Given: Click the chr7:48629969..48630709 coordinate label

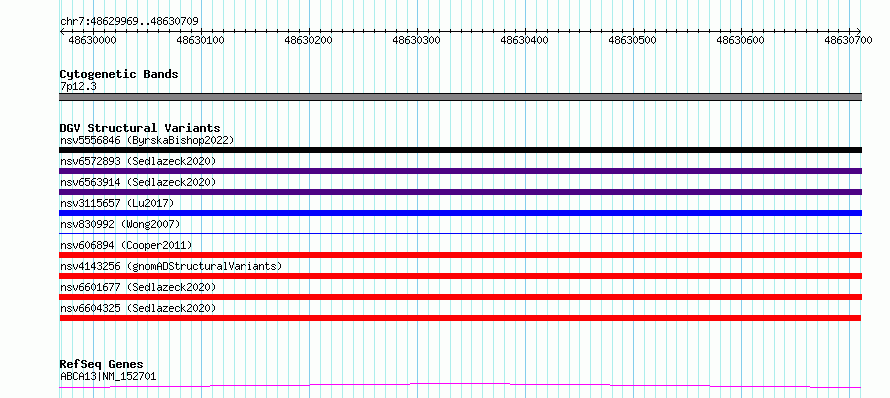Looking at the screenshot, I should tap(129, 22).
